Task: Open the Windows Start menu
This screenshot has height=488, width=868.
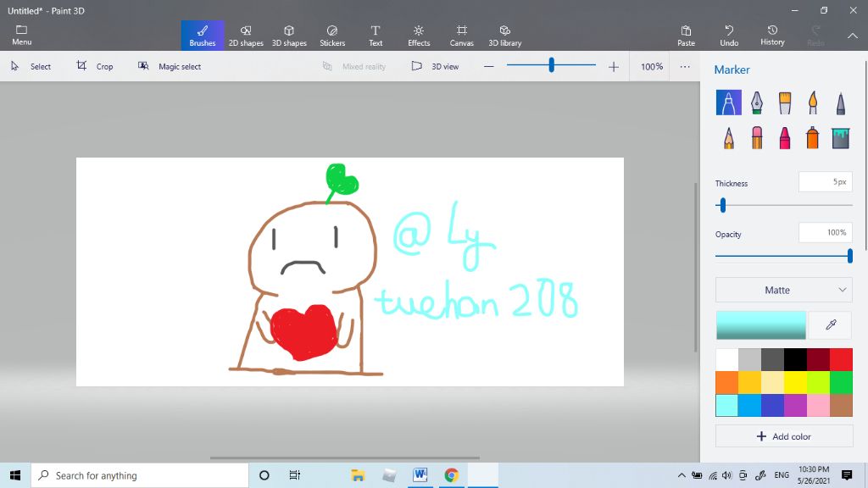Action: (15, 475)
